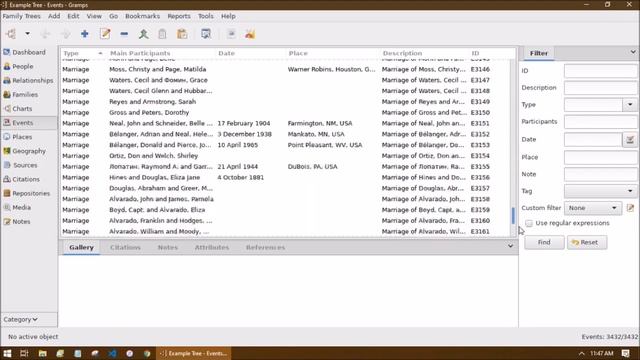Open the Tools menu
The width and height of the screenshot is (640, 360).
pos(206,16)
